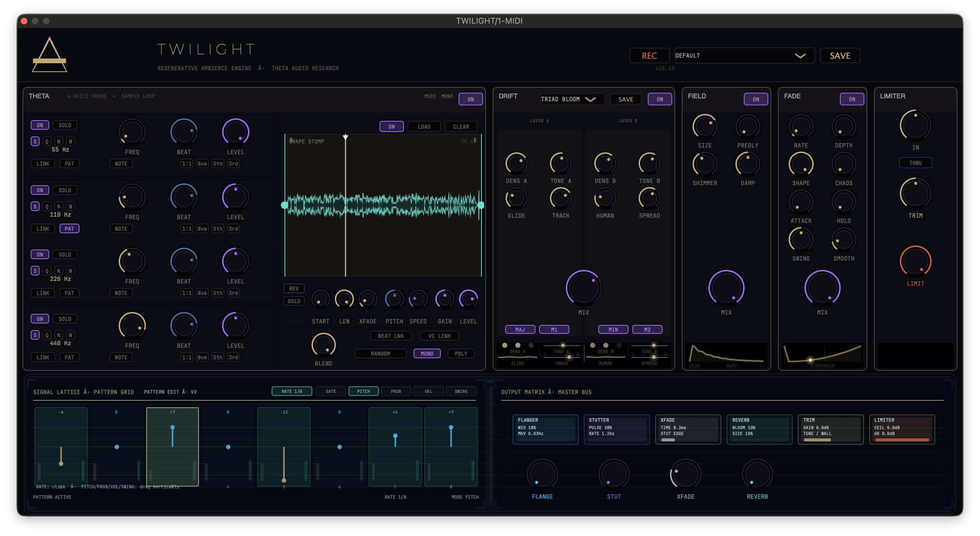Adjust the 440 Hz voice FREQ knob

pyautogui.click(x=132, y=326)
